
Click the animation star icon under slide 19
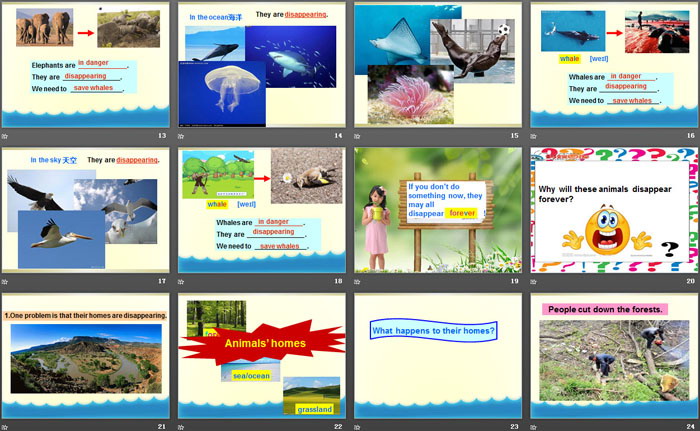pyautogui.click(x=359, y=282)
